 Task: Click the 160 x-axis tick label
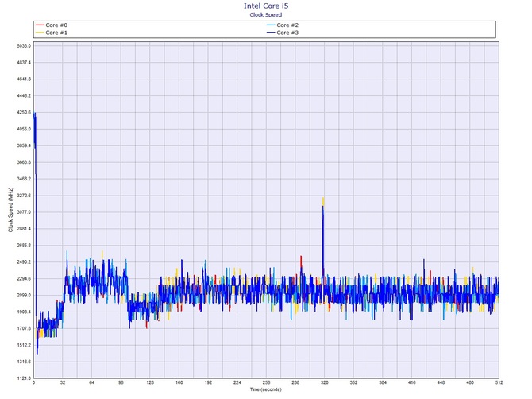click(179, 382)
